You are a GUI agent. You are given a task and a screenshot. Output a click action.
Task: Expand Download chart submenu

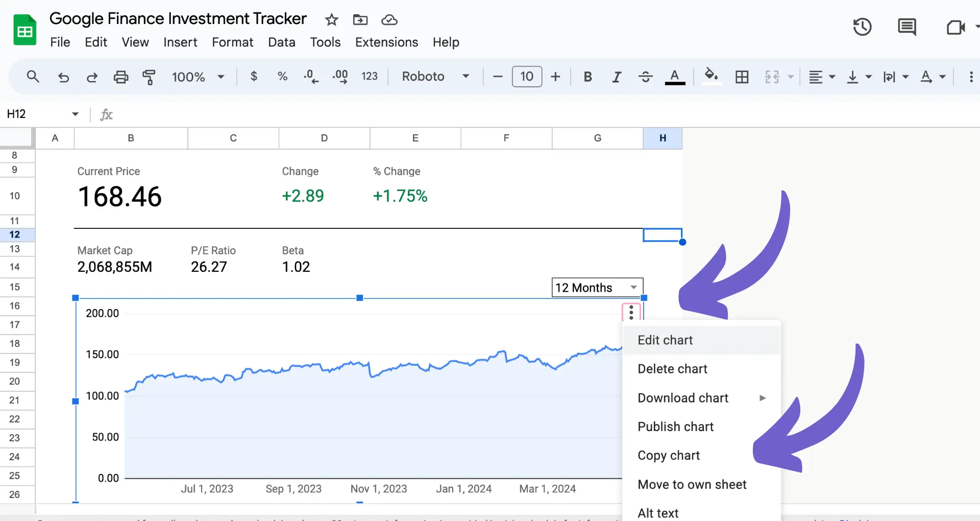[x=702, y=398]
